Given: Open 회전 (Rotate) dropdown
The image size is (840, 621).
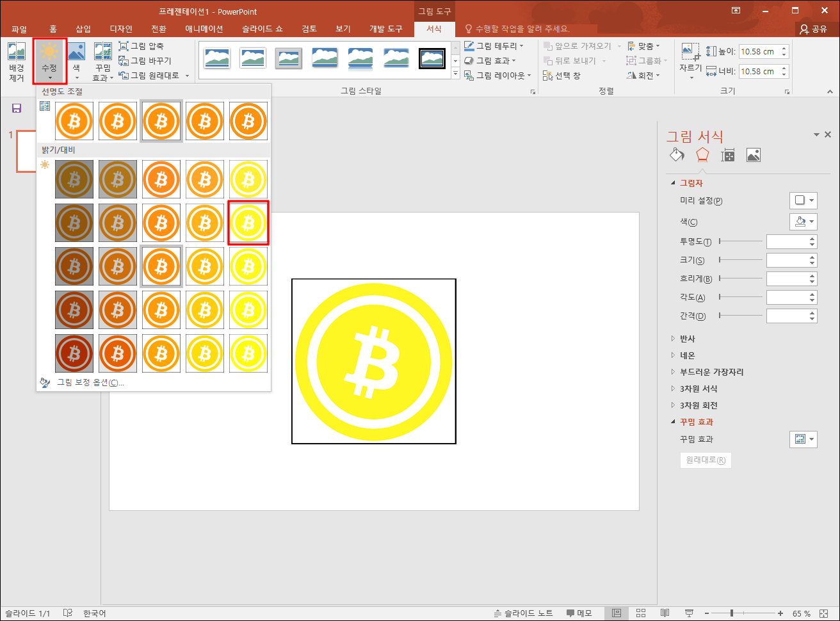Looking at the screenshot, I should click(x=643, y=76).
